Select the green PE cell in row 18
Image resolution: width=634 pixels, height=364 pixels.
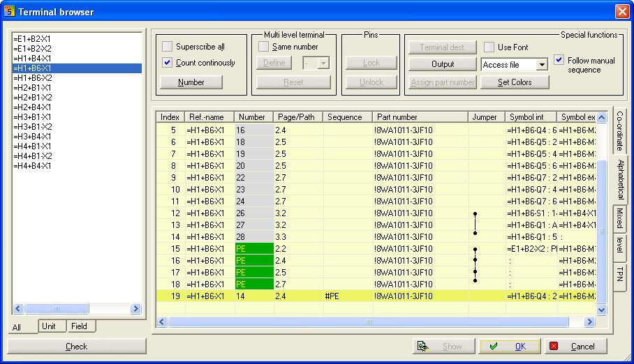254,285
